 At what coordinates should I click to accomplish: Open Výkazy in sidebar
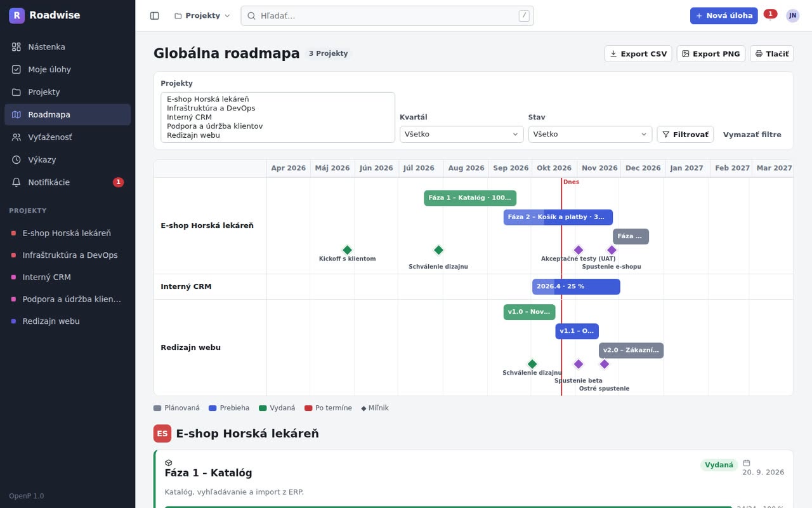(x=67, y=159)
